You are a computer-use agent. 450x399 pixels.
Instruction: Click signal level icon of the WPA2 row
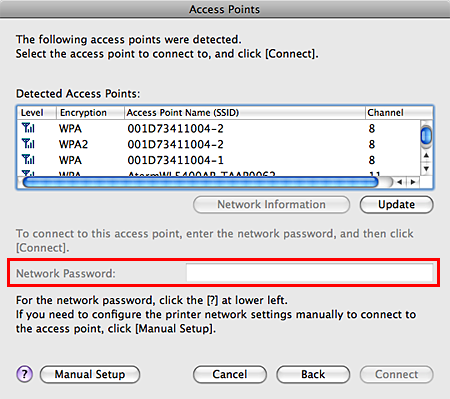point(28,144)
